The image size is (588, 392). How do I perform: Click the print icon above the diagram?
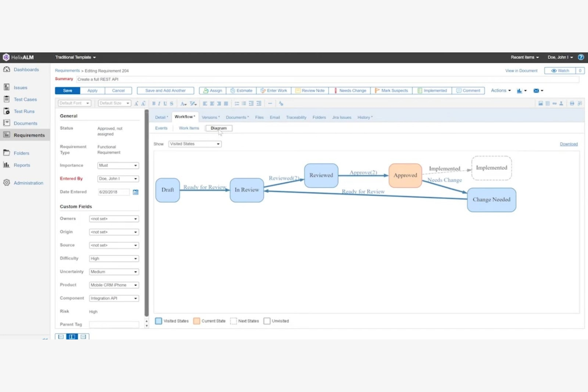[572, 104]
